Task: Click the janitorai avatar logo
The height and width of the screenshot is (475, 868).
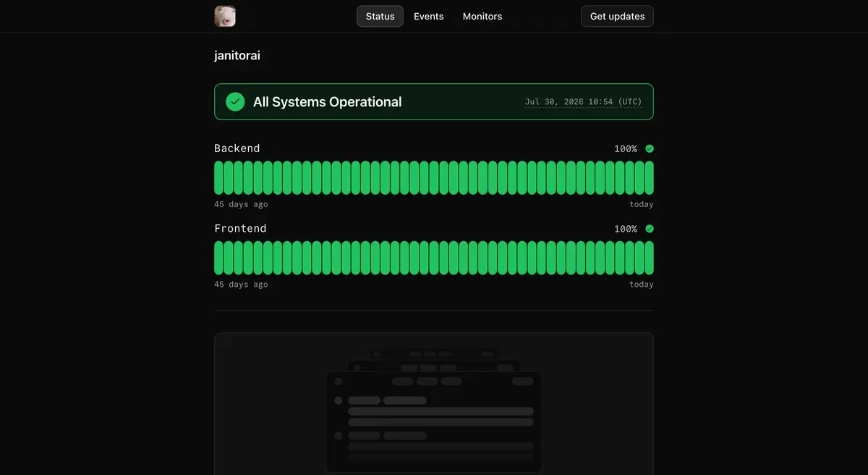Action: click(x=225, y=16)
